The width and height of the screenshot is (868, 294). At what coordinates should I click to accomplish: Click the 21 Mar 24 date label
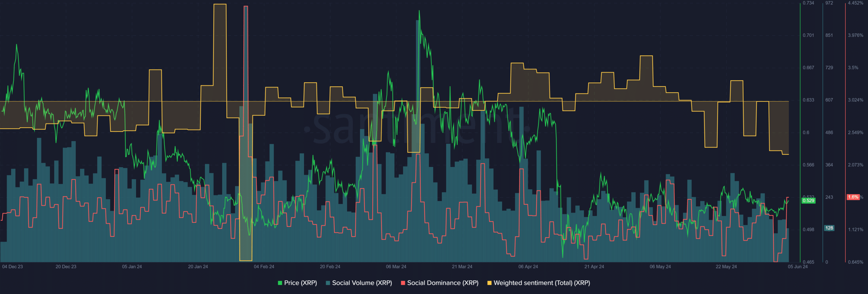(x=462, y=267)
